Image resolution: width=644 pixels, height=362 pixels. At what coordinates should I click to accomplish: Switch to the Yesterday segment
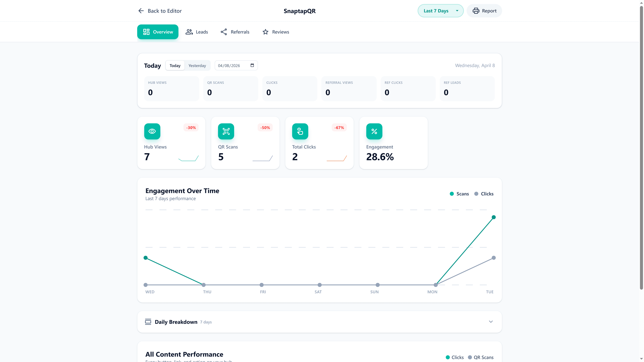tap(197, 66)
